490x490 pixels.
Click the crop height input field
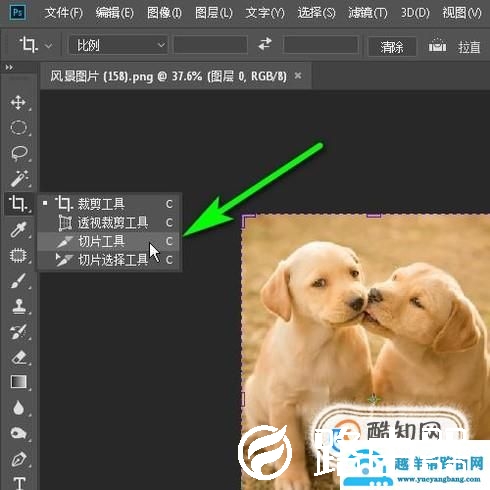321,45
